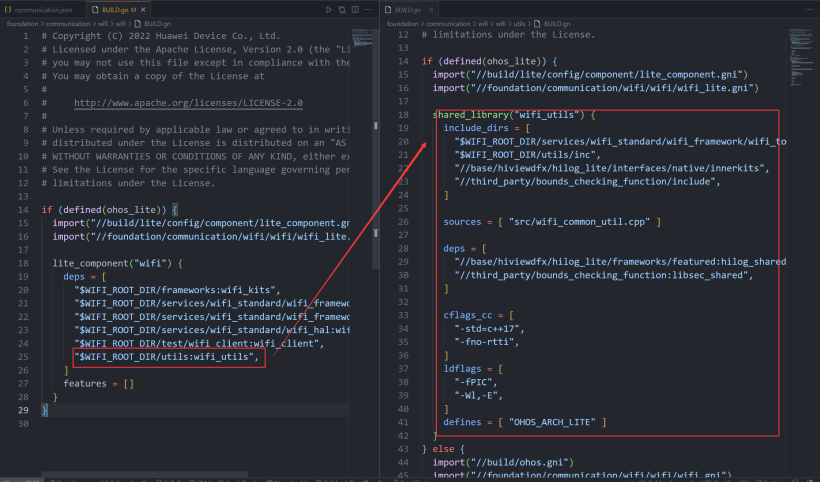Viewport: 820px width, 482px height.
Task: Open 'communication' breadcrumb in right editor
Action: pyautogui.click(x=448, y=24)
